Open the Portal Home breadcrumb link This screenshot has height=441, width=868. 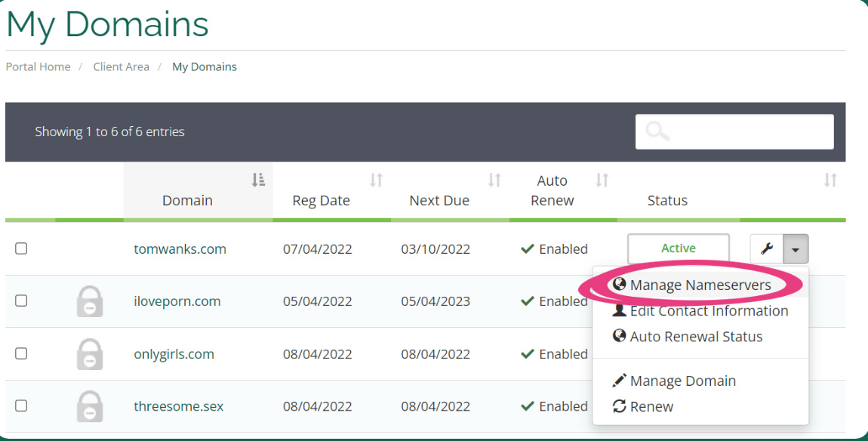click(38, 66)
